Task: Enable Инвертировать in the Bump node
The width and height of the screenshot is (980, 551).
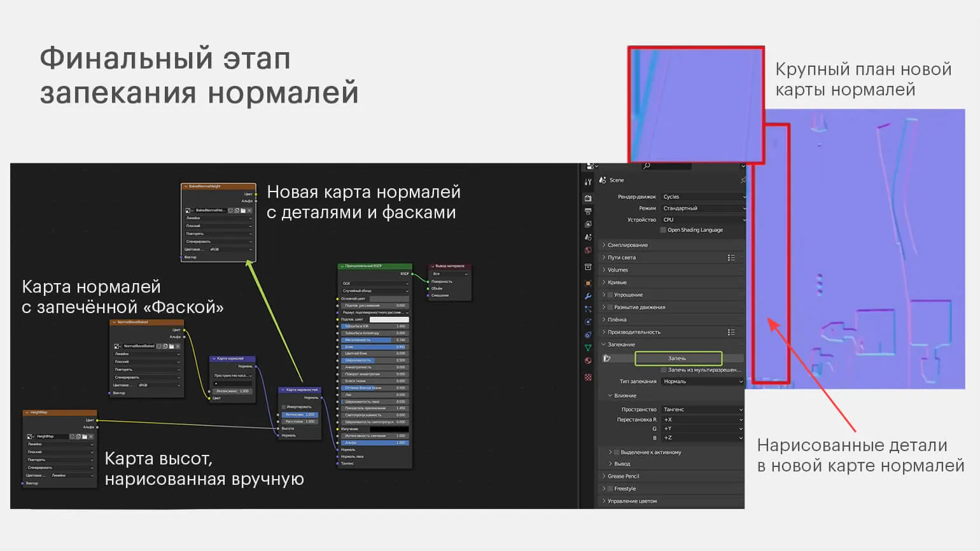Action: click(x=284, y=407)
